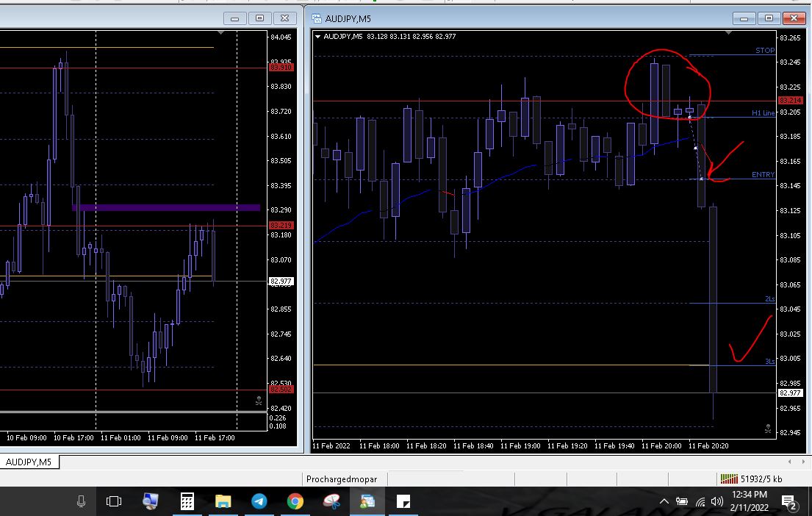812x516 pixels.
Task: Select the purple rectangle zone in left chart
Action: [166, 208]
